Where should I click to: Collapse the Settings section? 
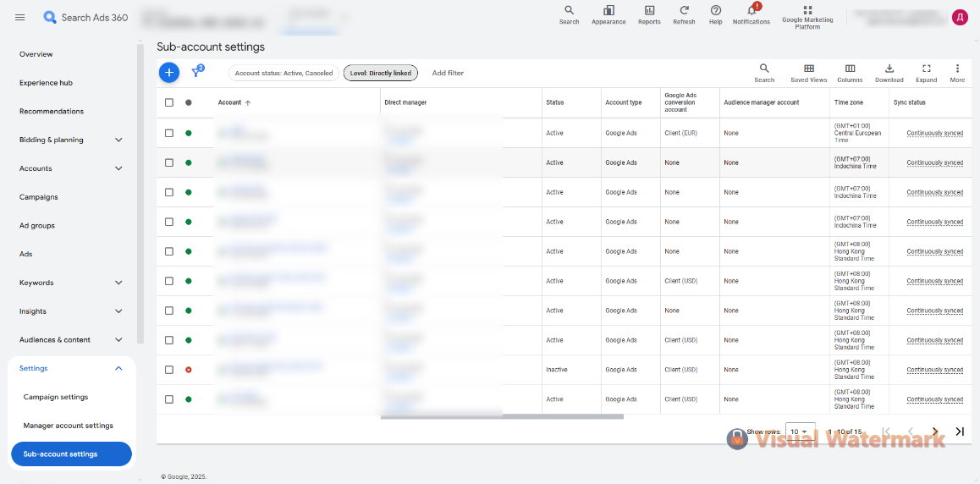[118, 368]
